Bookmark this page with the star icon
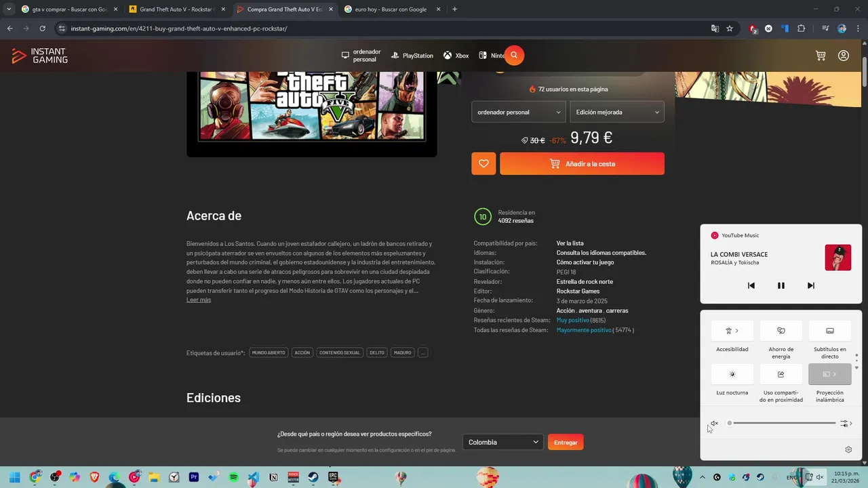This screenshot has height=488, width=868. point(730,28)
